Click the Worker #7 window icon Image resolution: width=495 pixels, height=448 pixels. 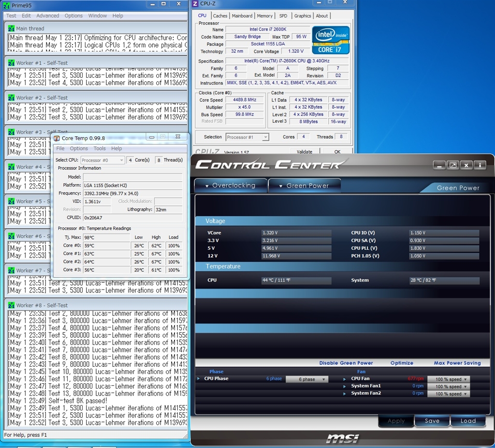12,270
